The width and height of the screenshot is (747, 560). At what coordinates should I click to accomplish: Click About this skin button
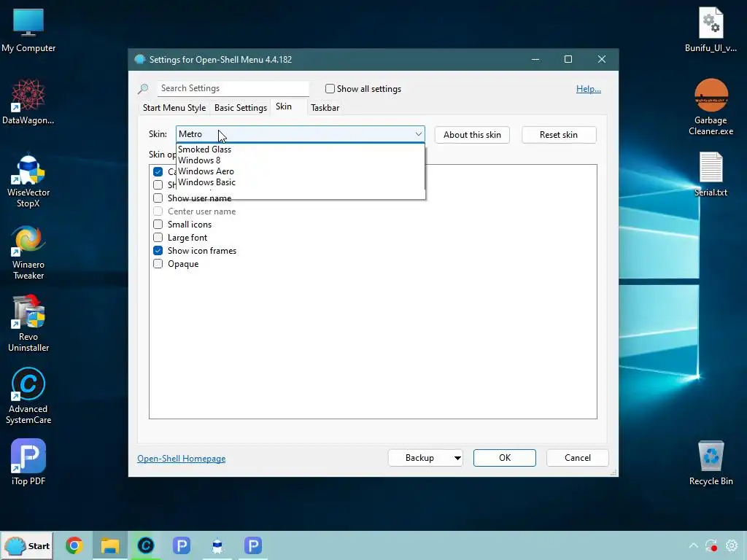(472, 135)
